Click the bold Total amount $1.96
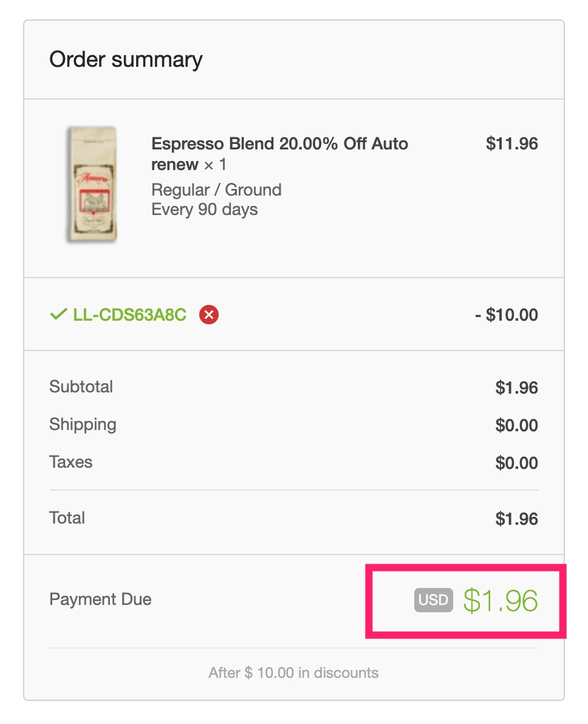 coord(516,519)
